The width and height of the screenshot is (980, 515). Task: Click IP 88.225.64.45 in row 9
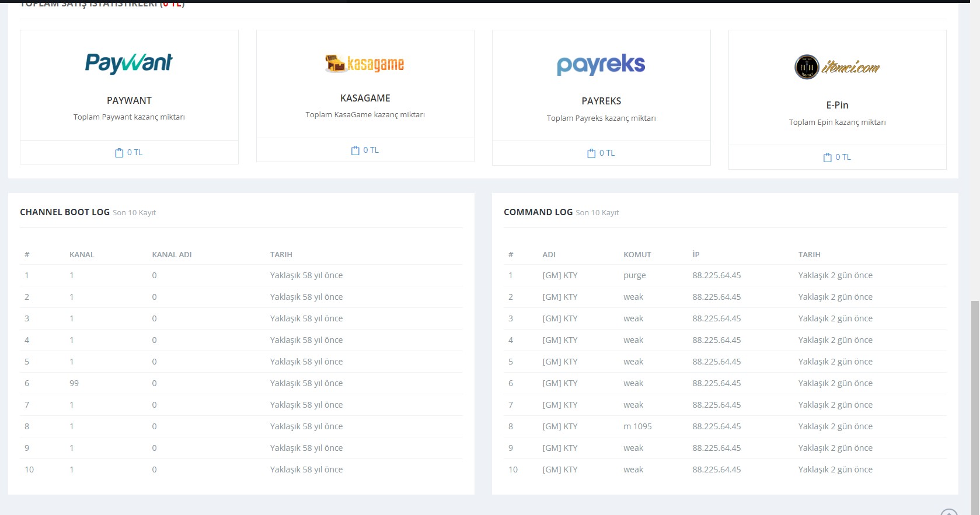(x=717, y=449)
